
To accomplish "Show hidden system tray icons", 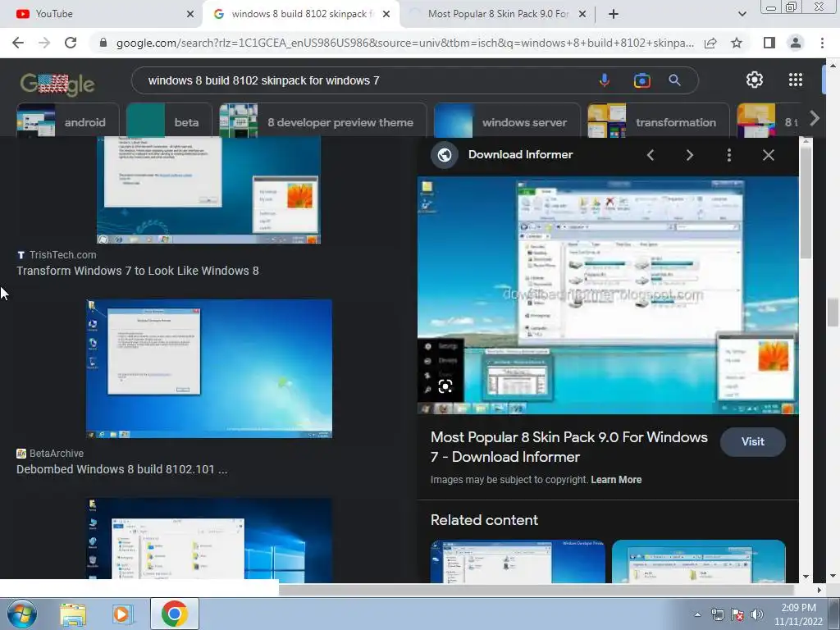I will coord(697,614).
